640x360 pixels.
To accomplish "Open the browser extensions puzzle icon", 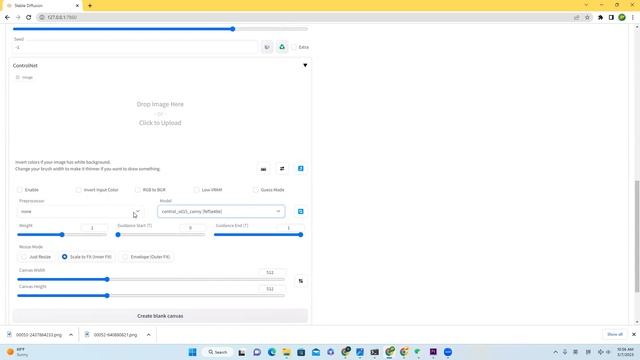I will tap(600, 18).
